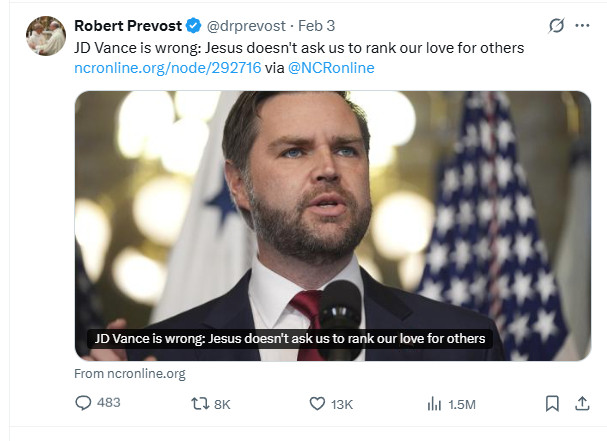Click the 483 replies count

point(109,403)
